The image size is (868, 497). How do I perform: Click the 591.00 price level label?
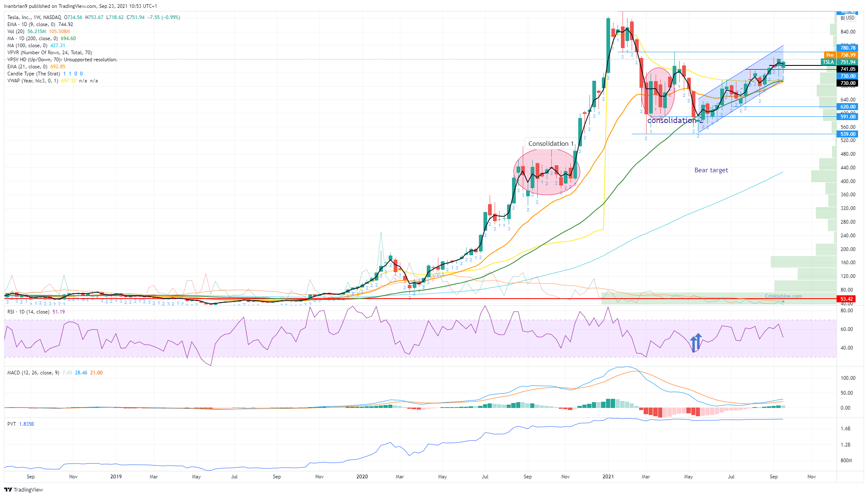[x=848, y=117]
